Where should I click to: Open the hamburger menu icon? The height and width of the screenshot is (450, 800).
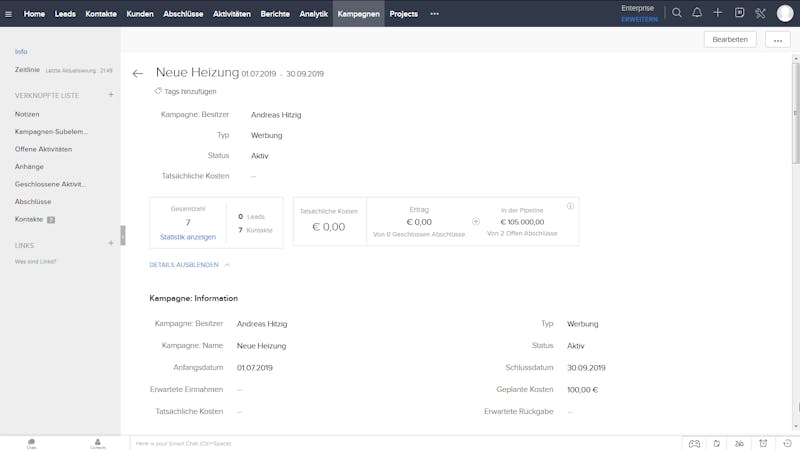pyautogui.click(x=8, y=14)
